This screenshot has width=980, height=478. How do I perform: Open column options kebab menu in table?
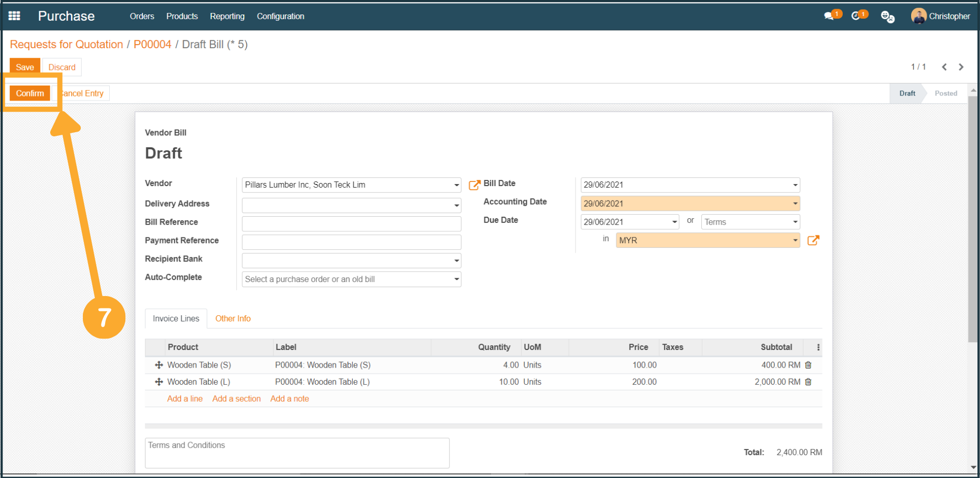coord(818,347)
